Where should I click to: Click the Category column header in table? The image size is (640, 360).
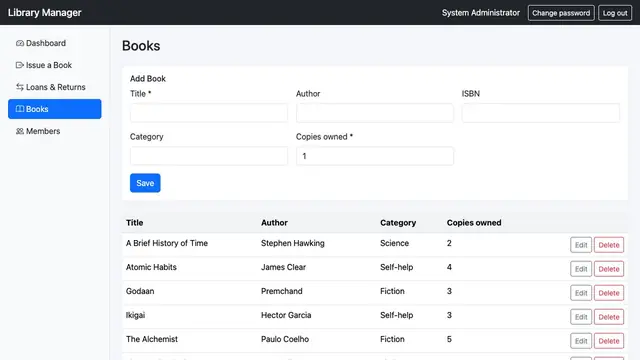pyautogui.click(x=398, y=223)
